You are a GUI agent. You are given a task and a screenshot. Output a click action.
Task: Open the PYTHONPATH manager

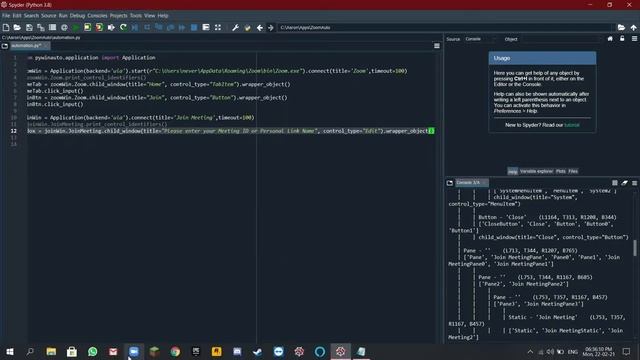(x=247, y=27)
